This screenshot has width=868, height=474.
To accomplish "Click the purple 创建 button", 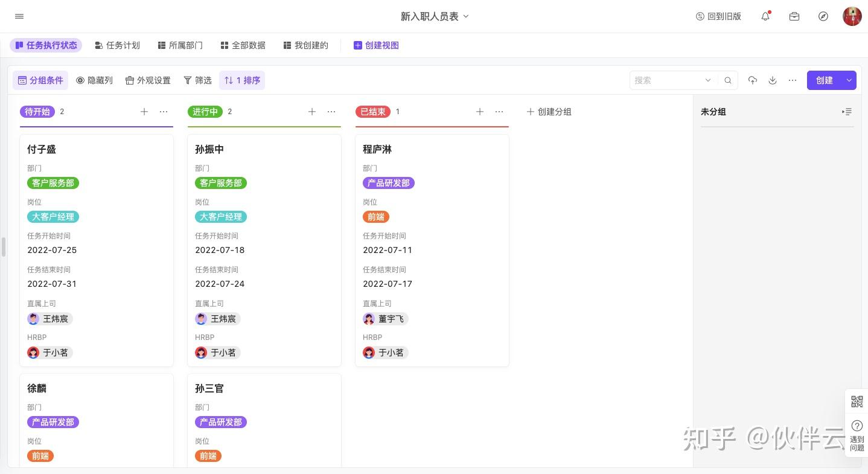I will click(x=825, y=80).
